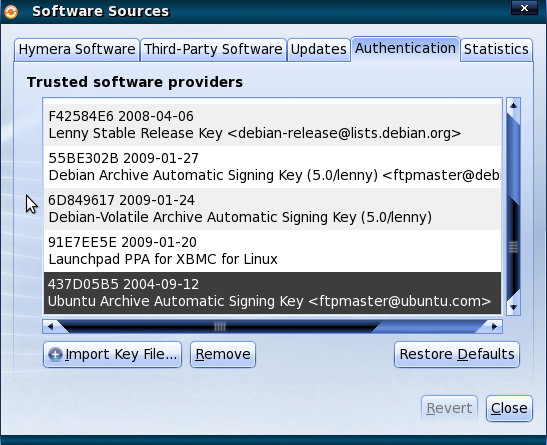Screen dimensions: 547x445
Task: Click the vertical scrollbar up arrow
Action: pyautogui.click(x=514, y=105)
